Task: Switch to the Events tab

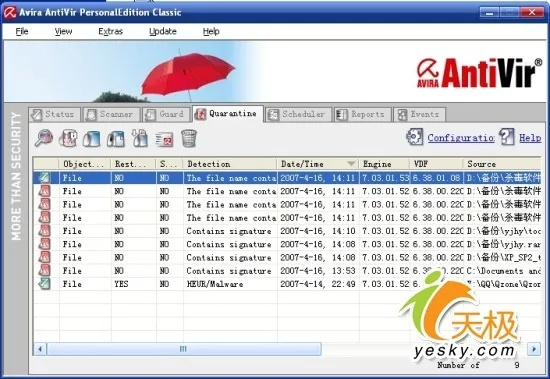Action: (x=420, y=114)
